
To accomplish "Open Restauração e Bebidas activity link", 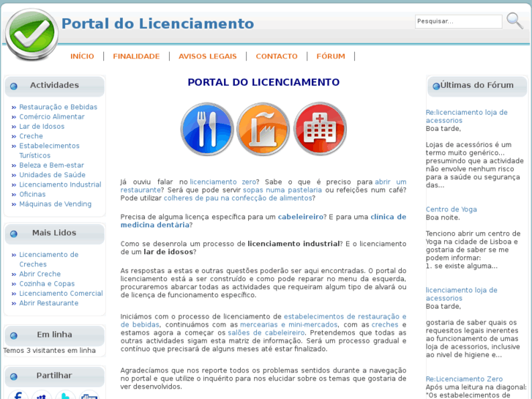I will click(58, 107).
